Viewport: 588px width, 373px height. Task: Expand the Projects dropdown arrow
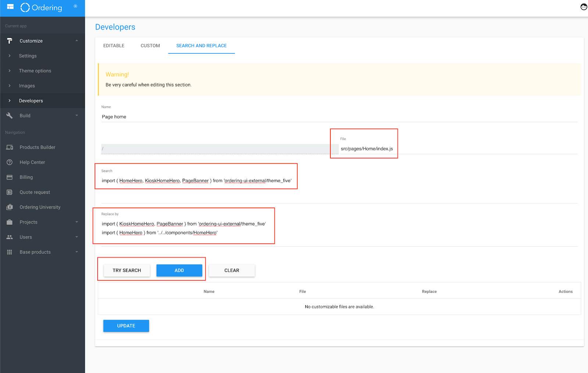click(77, 222)
